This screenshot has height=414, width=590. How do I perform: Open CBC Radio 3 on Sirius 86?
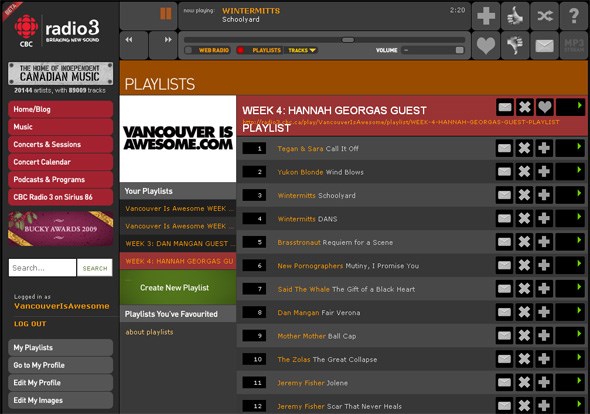[x=61, y=197]
